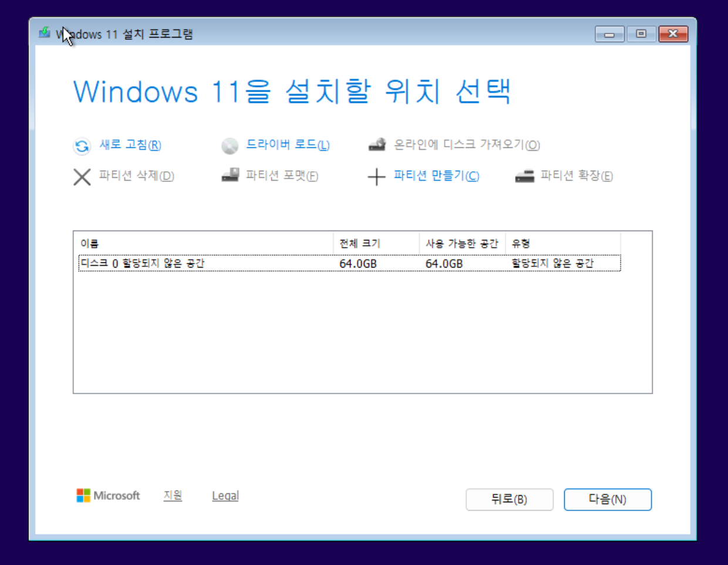Click 64.0GB under 전체 크기 column
The width and height of the screenshot is (728, 565).
click(x=358, y=264)
